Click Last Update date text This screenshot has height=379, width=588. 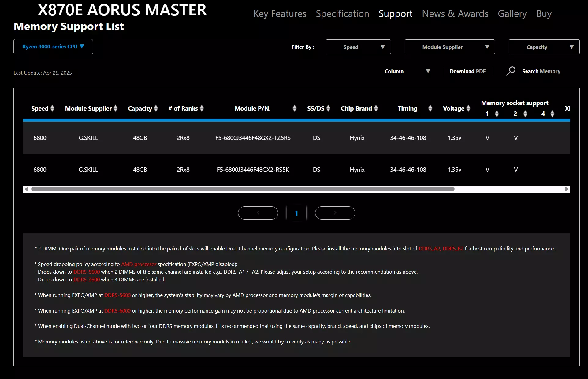43,73
